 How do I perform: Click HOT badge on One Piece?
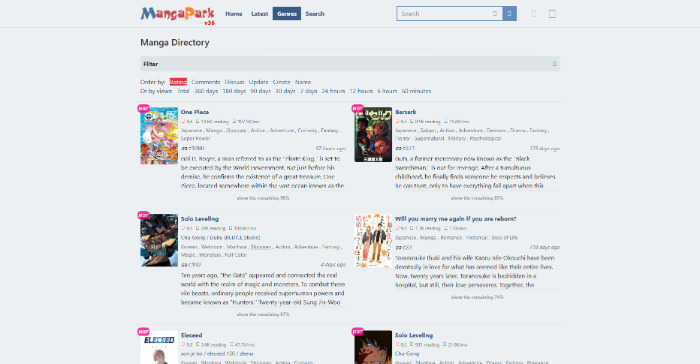143,108
